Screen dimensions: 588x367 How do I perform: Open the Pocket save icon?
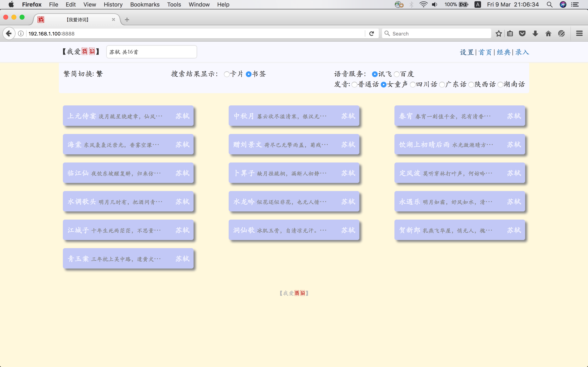pyautogui.click(x=522, y=33)
